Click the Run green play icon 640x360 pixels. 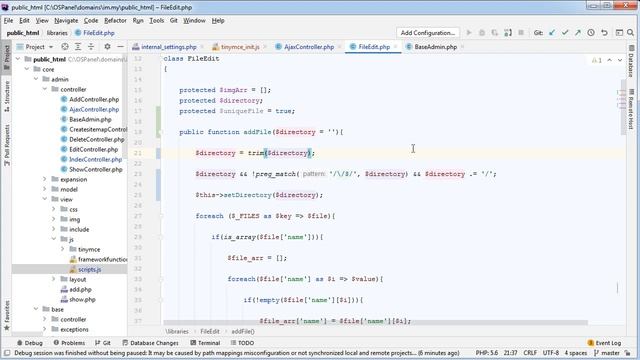point(469,33)
